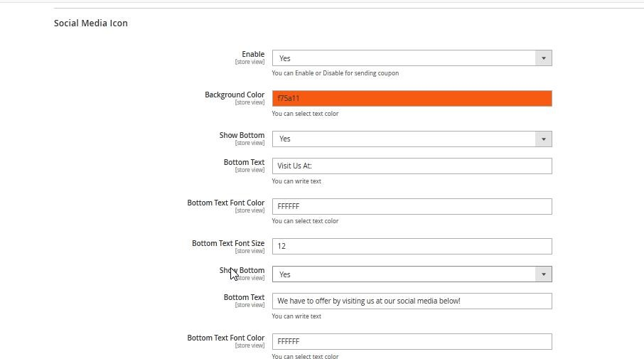Click arrow icon of Show Bottom dropdown below Background Color

pyautogui.click(x=543, y=139)
